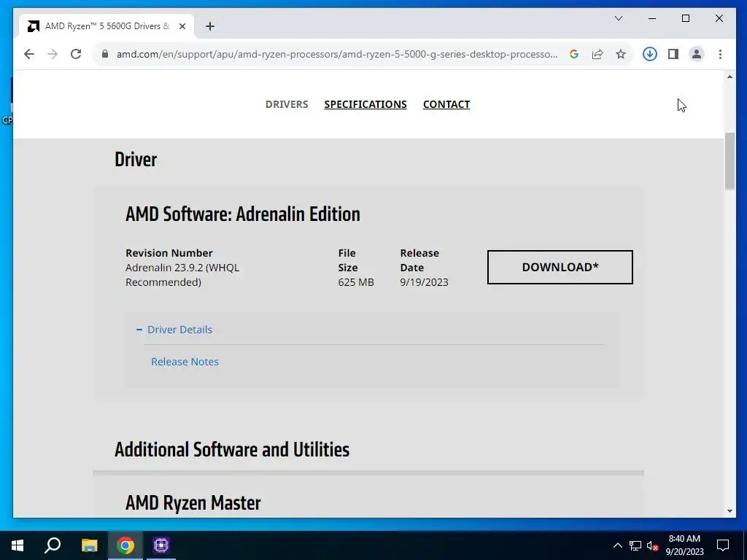Go back to the previous page
Screen dimensions: 747x560
pos(29,54)
